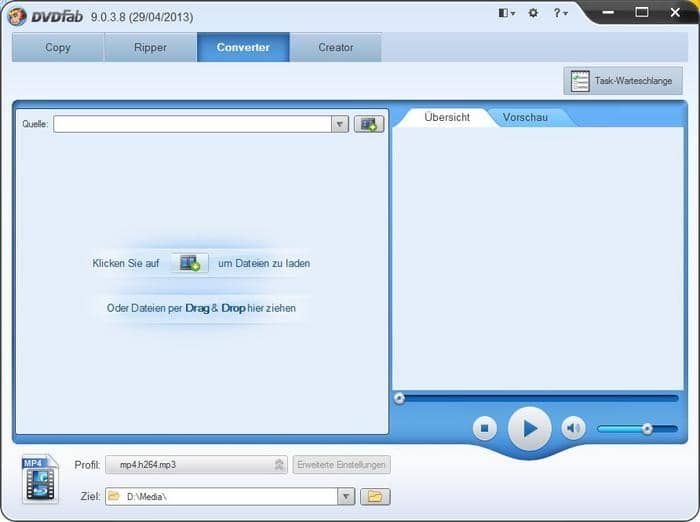Switch to the Ripper tab
Image resolution: width=700 pixels, height=522 pixels.
click(x=150, y=47)
